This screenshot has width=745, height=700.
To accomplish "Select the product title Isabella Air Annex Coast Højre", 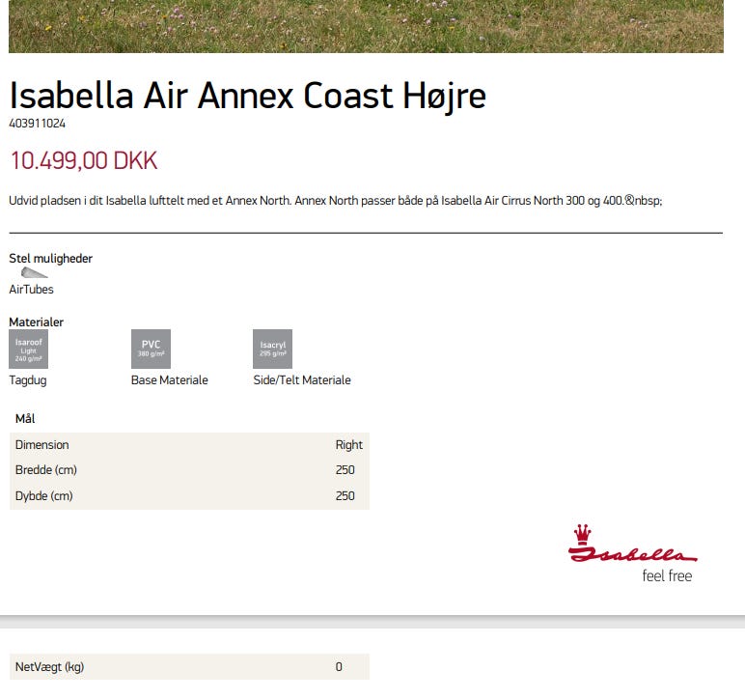I will click(248, 96).
